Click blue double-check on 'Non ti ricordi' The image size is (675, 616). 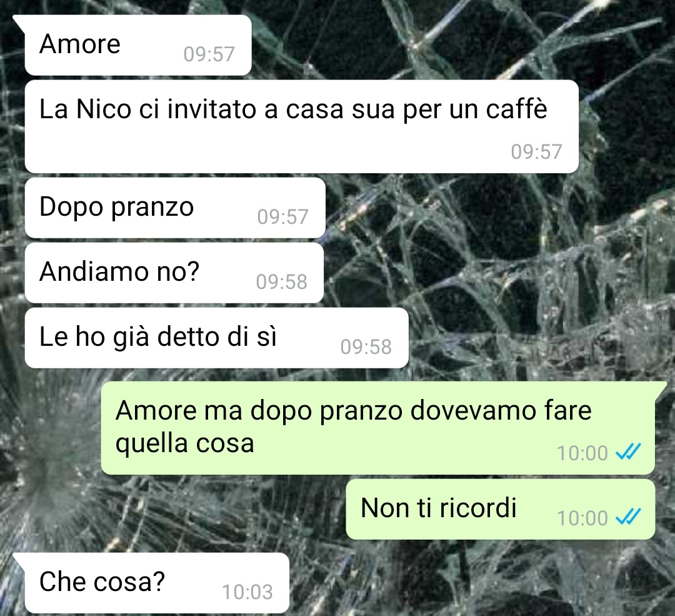tap(629, 517)
